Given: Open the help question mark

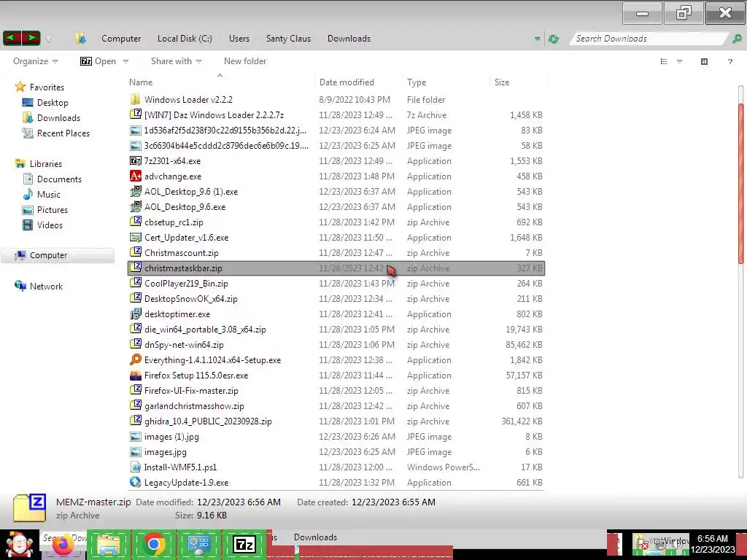Looking at the screenshot, I should (x=729, y=61).
